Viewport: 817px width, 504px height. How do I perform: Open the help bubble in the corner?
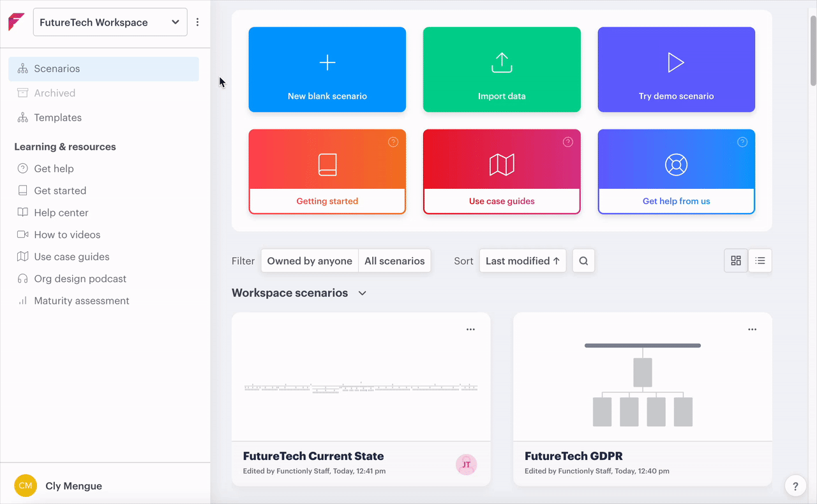click(x=795, y=485)
